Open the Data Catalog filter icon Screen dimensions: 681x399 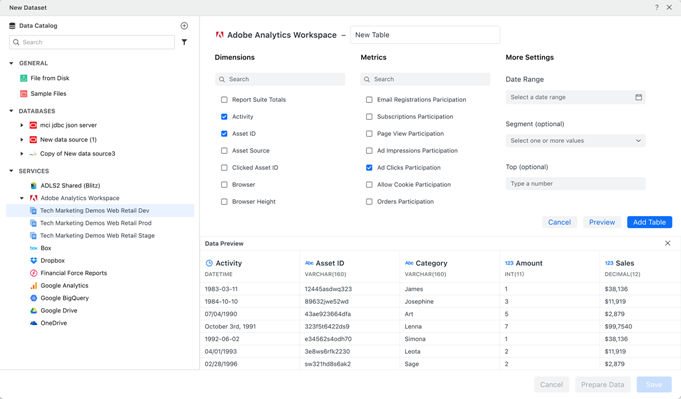pyautogui.click(x=184, y=42)
